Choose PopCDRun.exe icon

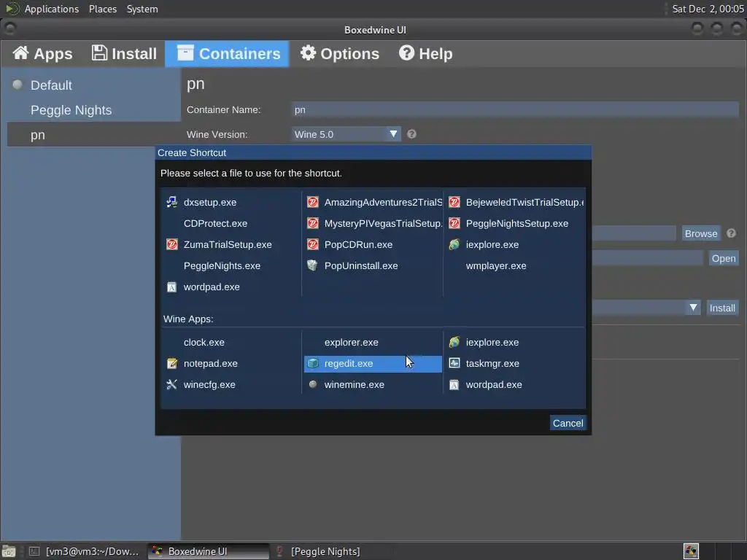(x=312, y=245)
